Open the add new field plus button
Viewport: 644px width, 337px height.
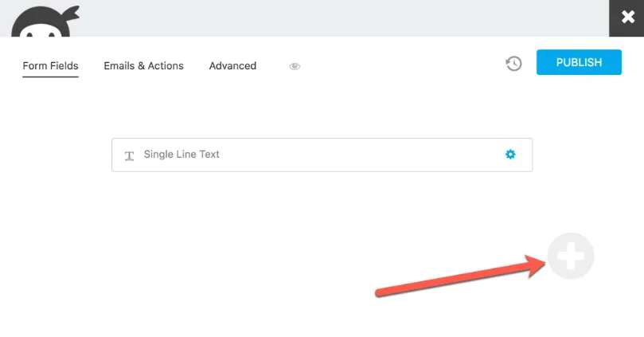pos(571,256)
